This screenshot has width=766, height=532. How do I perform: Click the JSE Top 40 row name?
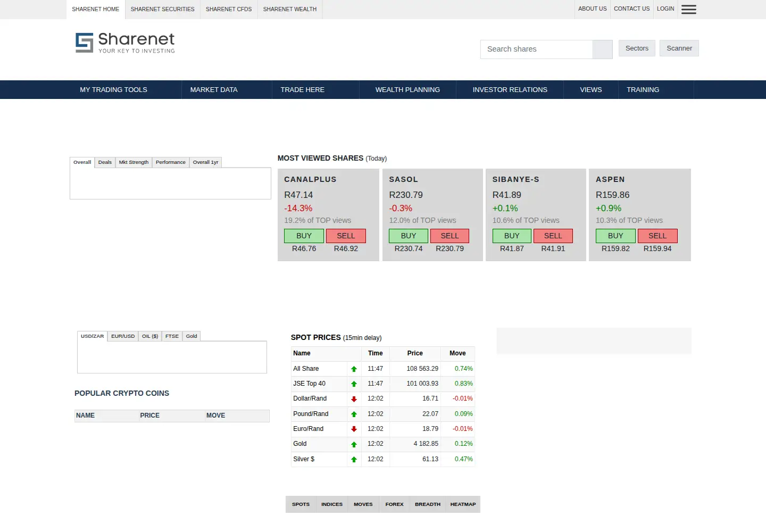coord(309,384)
